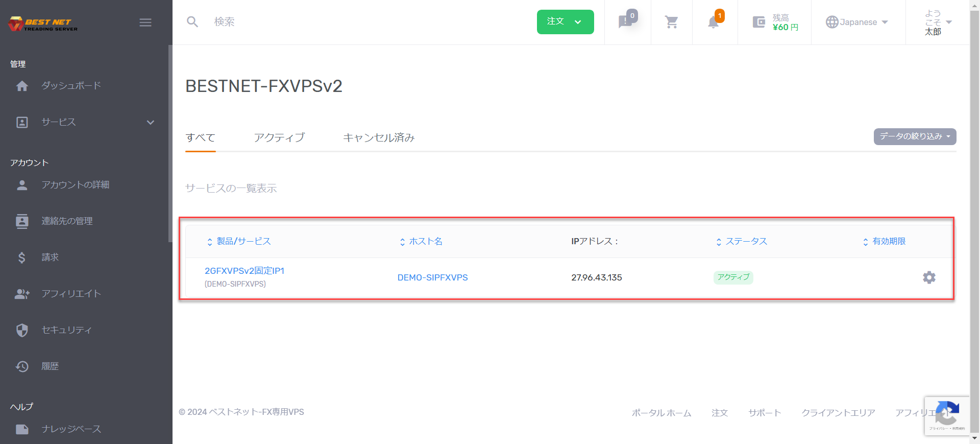Expand the サービス sidebar chevron
This screenshot has height=444, width=980.
151,122
